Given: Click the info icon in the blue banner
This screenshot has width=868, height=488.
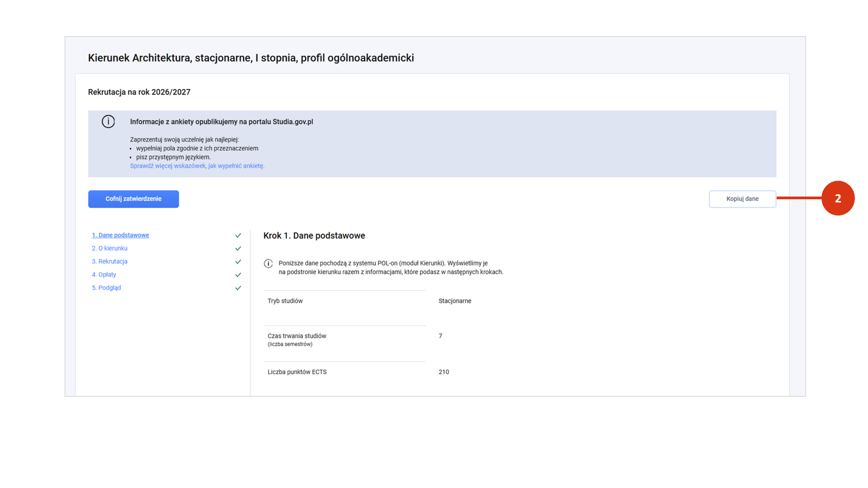Looking at the screenshot, I should [x=108, y=122].
